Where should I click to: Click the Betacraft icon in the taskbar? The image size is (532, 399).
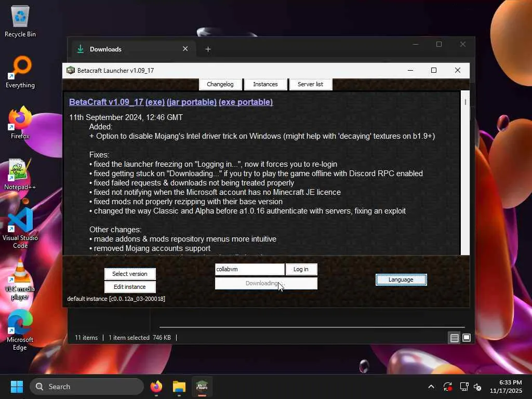202,387
